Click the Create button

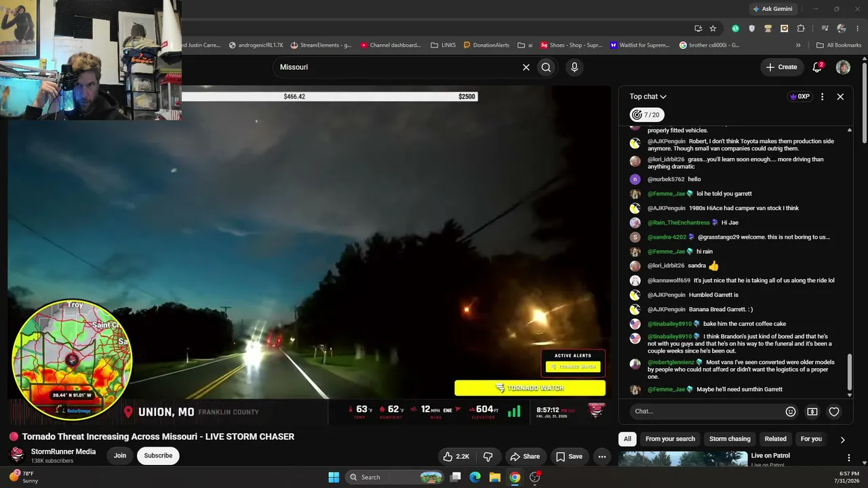[x=781, y=67]
